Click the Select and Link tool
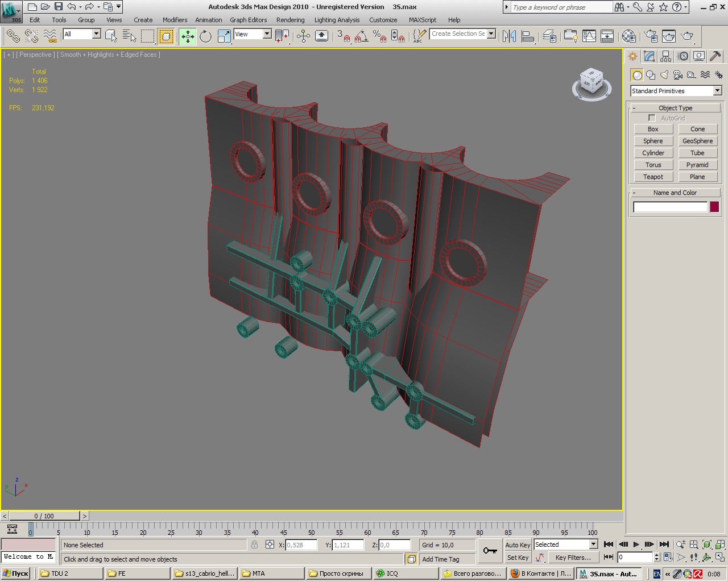Screen dimensions: 728x582 (x=13, y=36)
